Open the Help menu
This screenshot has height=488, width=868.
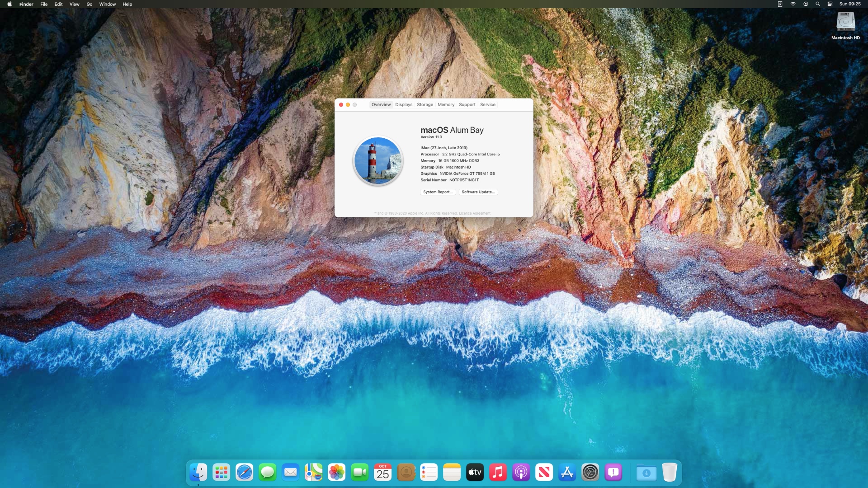pyautogui.click(x=127, y=4)
